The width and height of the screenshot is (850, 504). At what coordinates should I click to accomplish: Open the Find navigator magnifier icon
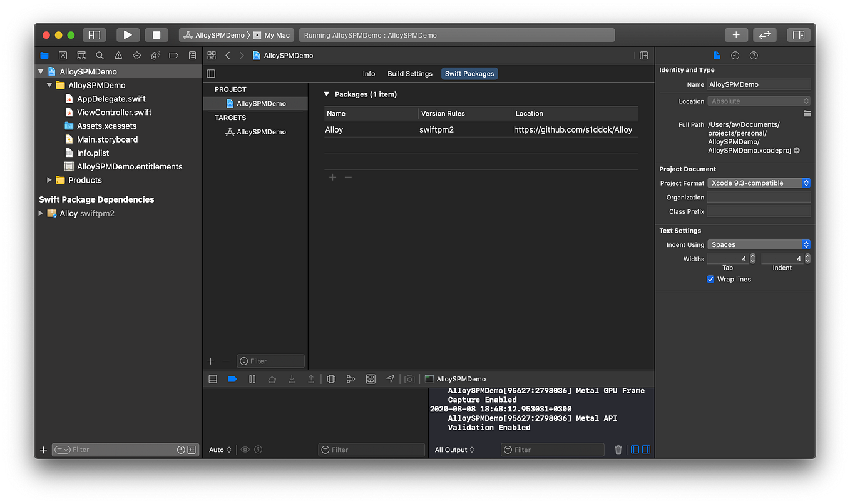click(100, 56)
